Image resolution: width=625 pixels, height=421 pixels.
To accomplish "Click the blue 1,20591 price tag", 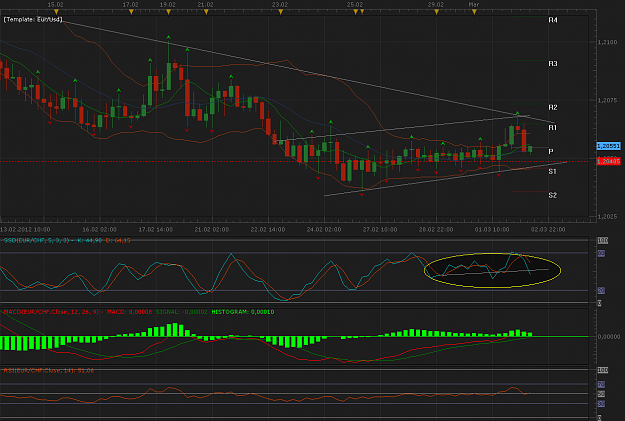I will point(608,146).
